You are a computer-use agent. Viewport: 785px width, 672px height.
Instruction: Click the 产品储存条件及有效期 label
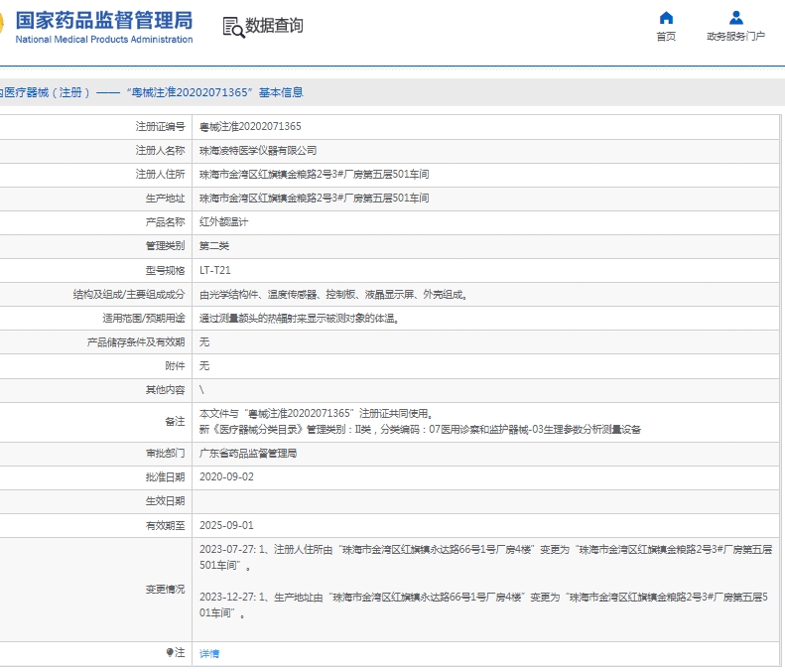pyautogui.click(x=136, y=342)
